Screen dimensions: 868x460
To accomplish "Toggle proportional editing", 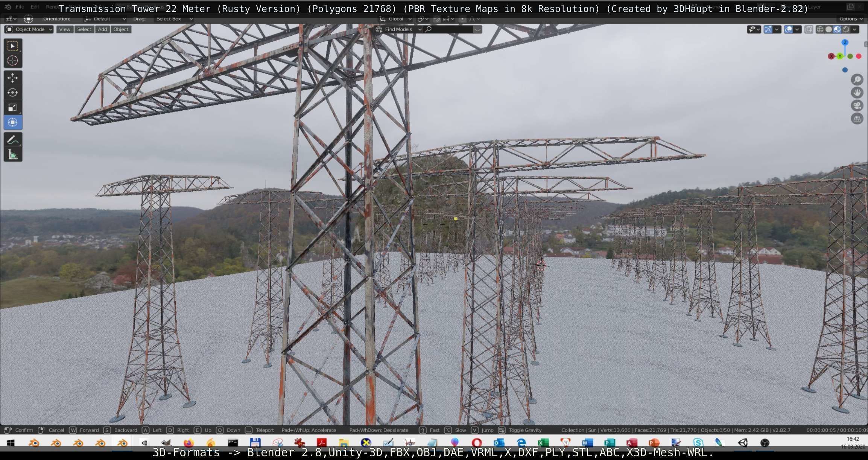I will pyautogui.click(x=462, y=19).
